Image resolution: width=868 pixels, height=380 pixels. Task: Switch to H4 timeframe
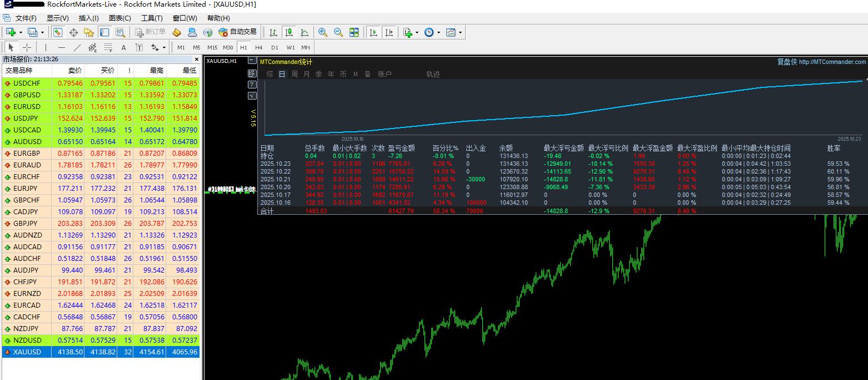point(259,47)
